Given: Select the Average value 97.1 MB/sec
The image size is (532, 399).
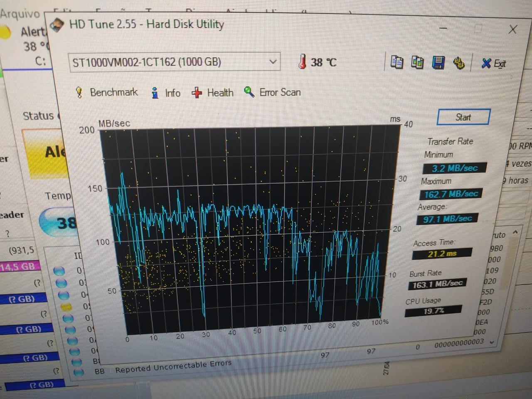Looking at the screenshot, I should (x=447, y=219).
